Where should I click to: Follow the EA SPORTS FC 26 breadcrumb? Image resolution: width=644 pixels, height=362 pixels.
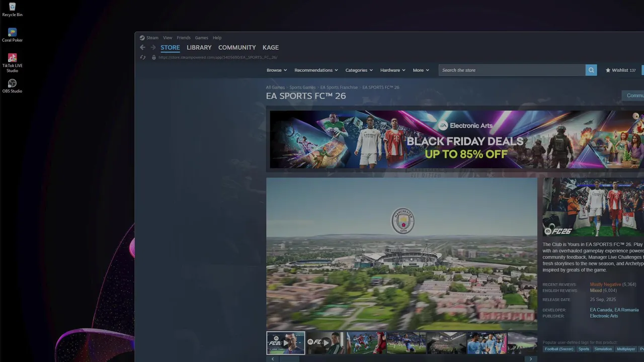381,87
